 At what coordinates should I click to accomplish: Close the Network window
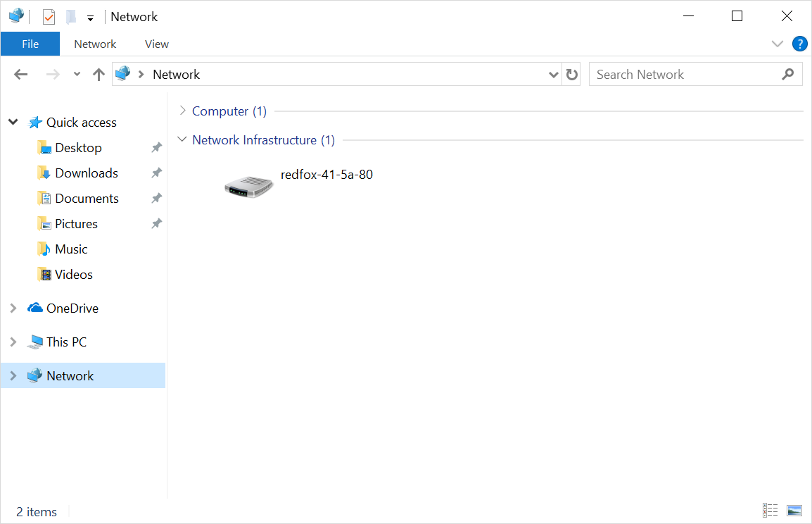pyautogui.click(x=787, y=16)
